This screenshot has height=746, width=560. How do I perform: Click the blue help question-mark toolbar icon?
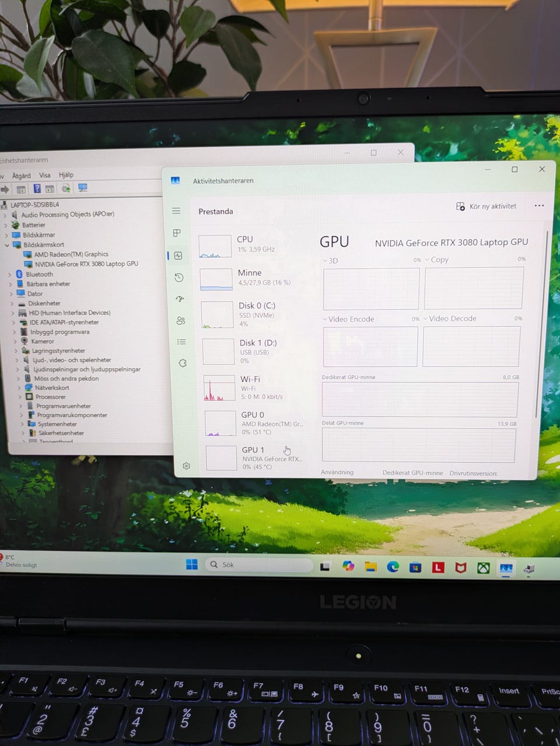click(x=37, y=188)
